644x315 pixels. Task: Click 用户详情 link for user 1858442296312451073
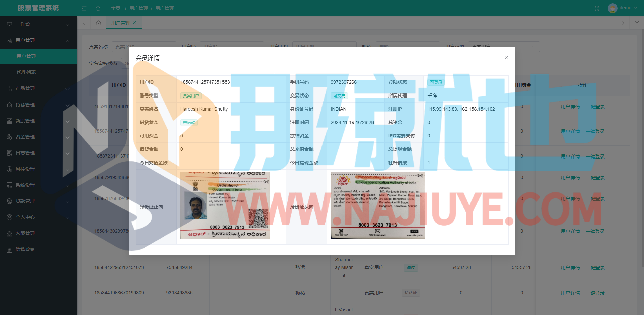pyautogui.click(x=570, y=268)
